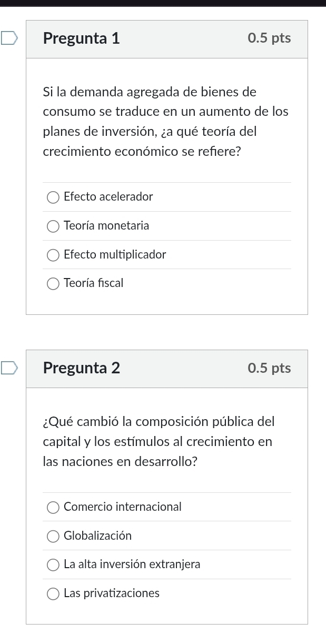The image size is (326, 644).
Task: Flag Pregunta 2 using the flag icon
Action: point(8,368)
